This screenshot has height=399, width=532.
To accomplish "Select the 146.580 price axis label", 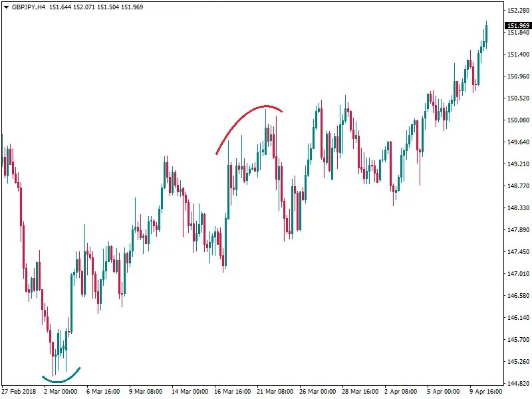I will point(518,296).
